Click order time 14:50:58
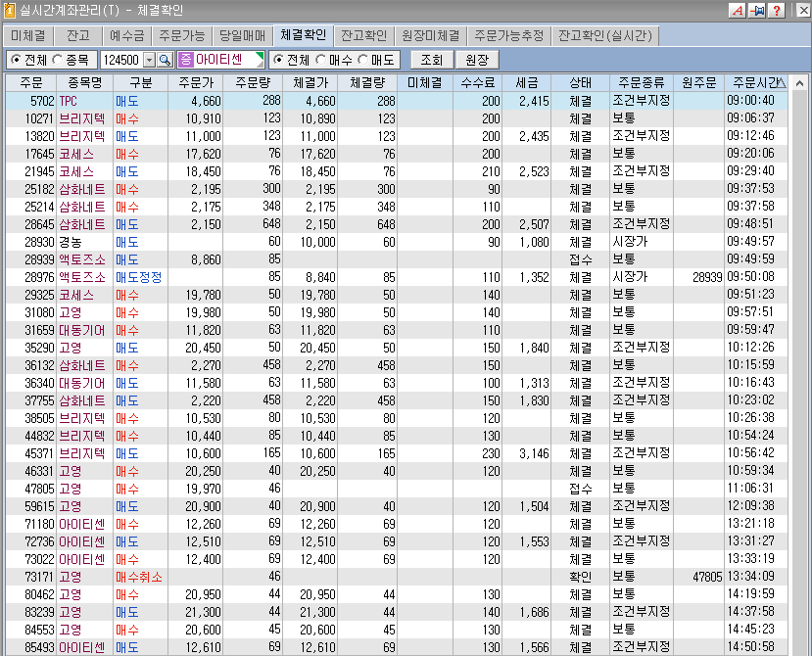Viewport: 812px width, 656px height. (x=751, y=647)
